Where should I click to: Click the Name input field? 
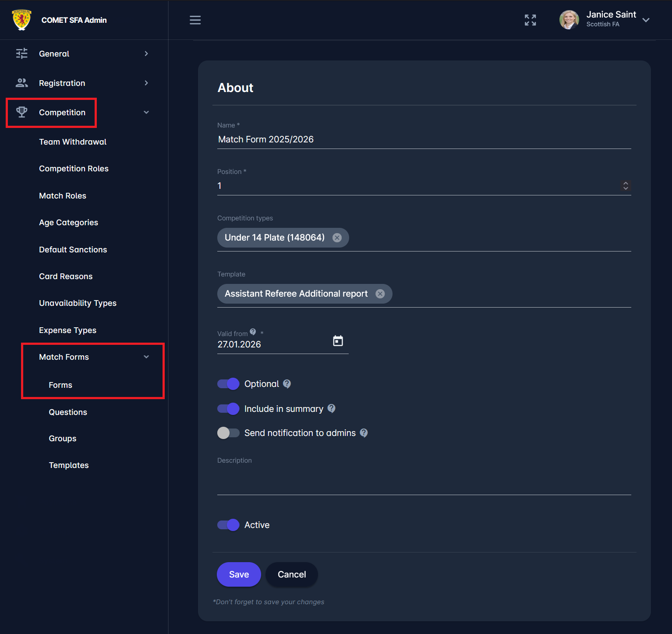[423, 139]
